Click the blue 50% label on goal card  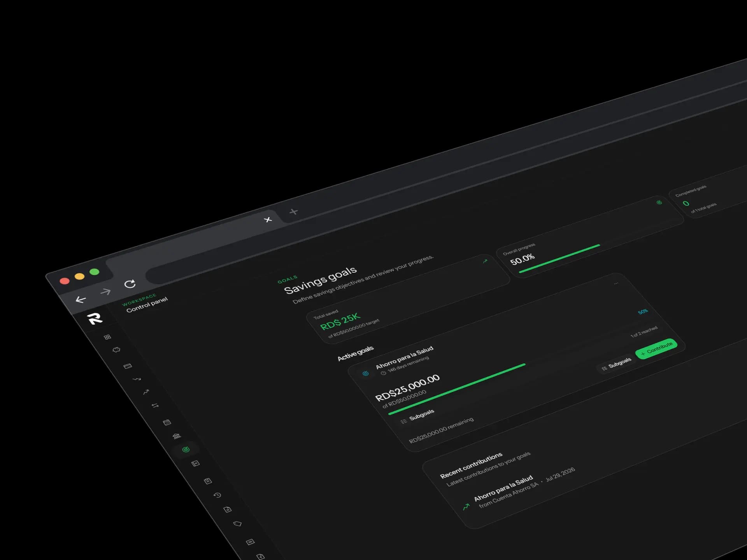click(x=643, y=312)
